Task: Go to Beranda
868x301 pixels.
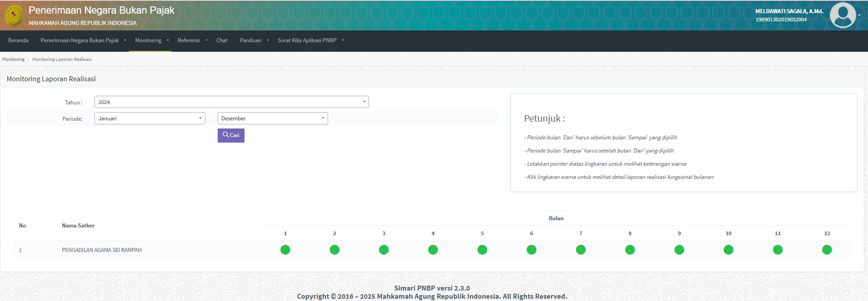Action: point(18,40)
